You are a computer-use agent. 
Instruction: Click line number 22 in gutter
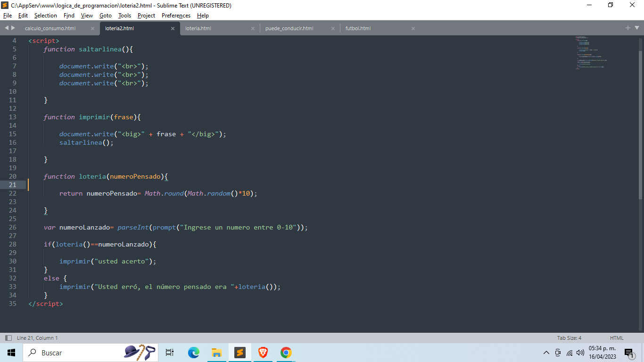click(12, 193)
